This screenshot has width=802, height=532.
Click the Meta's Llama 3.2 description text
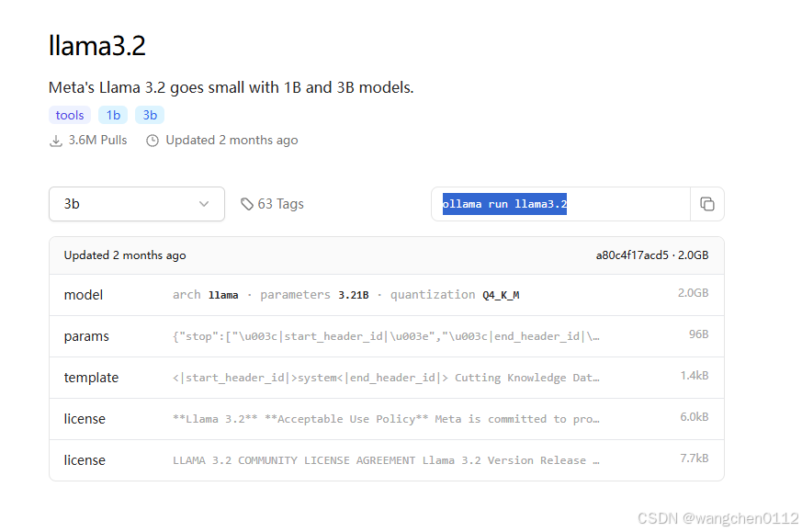coord(232,88)
